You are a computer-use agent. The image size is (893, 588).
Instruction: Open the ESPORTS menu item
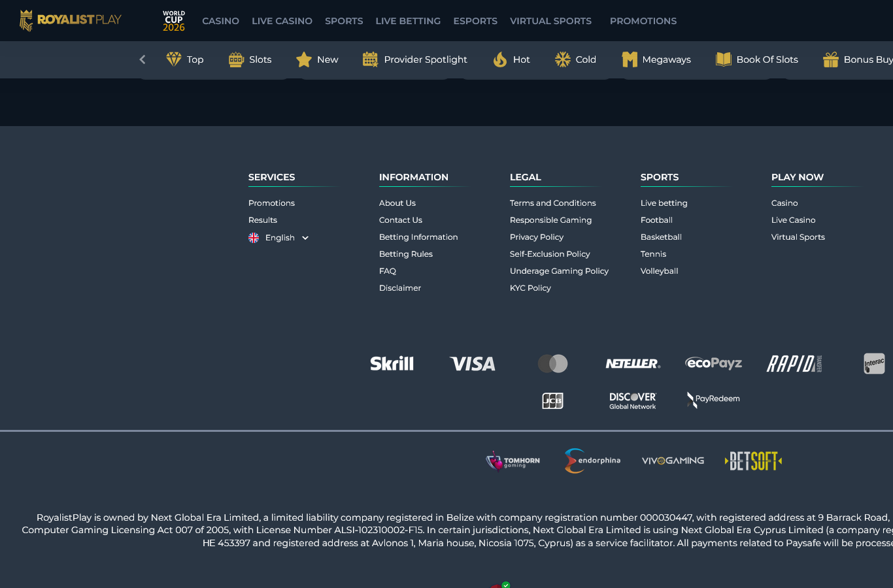coord(475,21)
